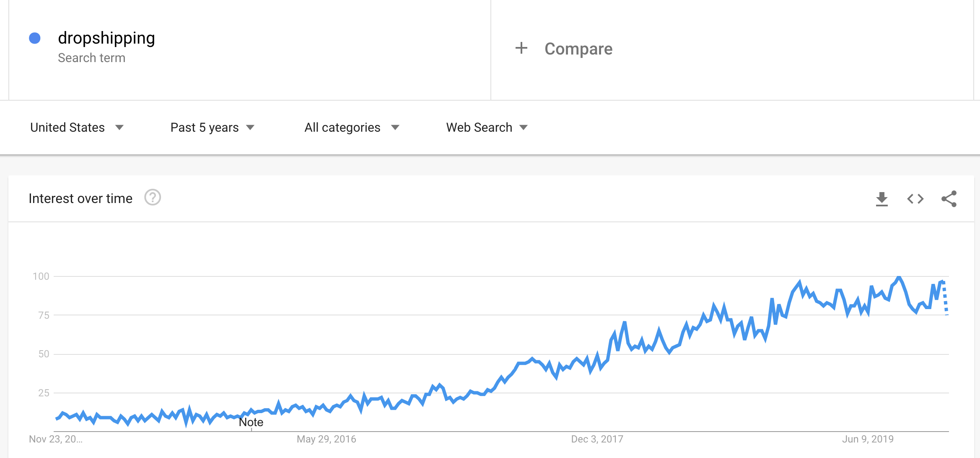The height and width of the screenshot is (458, 980).
Task: Click the Jun 9, 2019 axis label
Action: (x=868, y=439)
